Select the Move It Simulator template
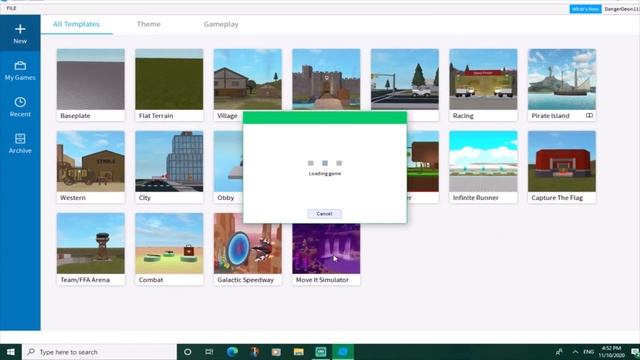The height and width of the screenshot is (360, 640). coord(326,254)
